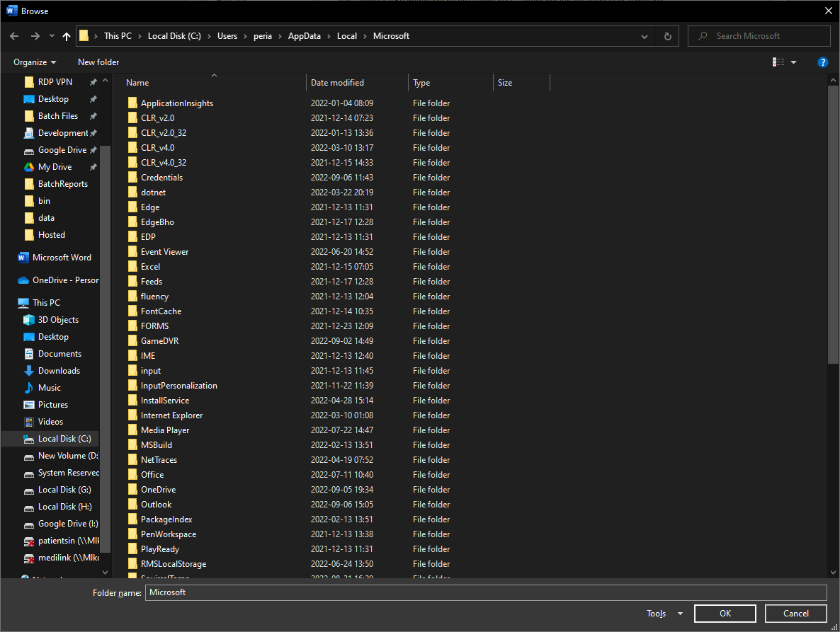The width and height of the screenshot is (840, 632).
Task: Sort by the Size column header
Action: pyautogui.click(x=522, y=82)
